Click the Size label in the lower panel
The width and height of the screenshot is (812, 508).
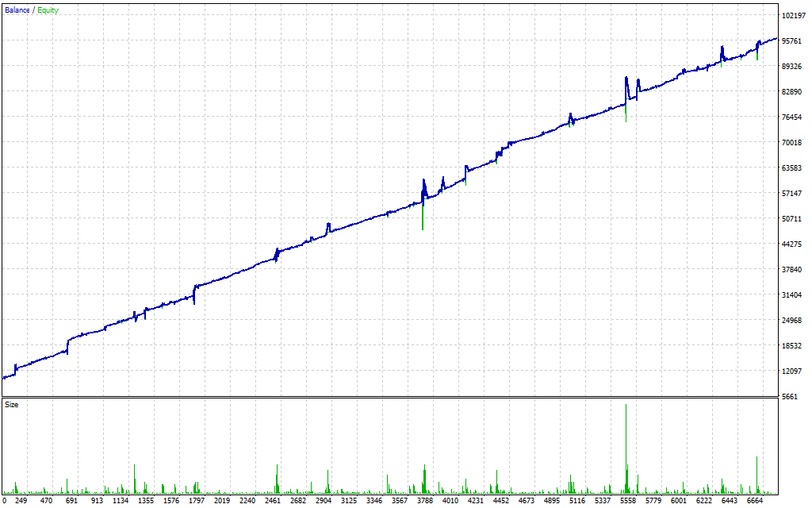pos(12,405)
